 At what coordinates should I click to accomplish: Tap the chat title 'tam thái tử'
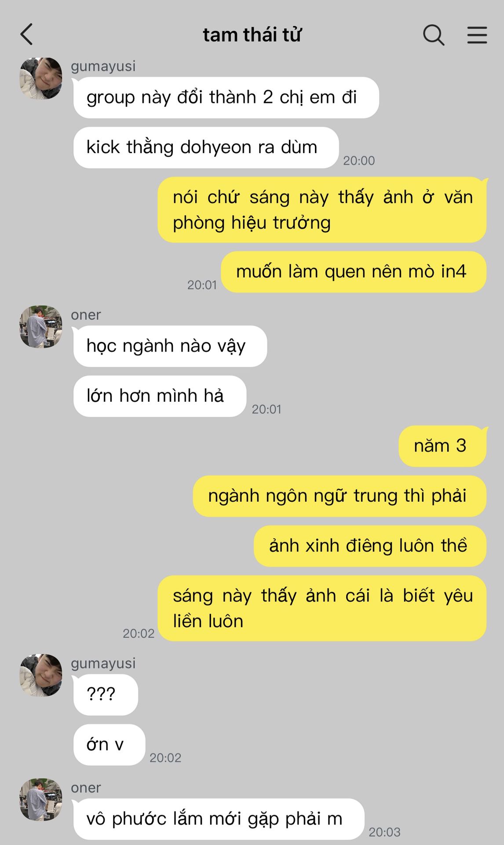[252, 35]
